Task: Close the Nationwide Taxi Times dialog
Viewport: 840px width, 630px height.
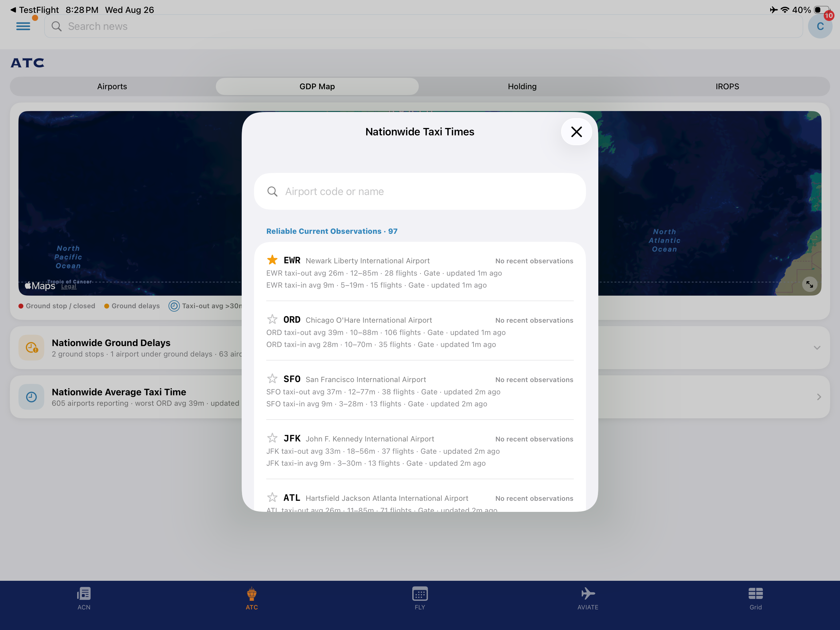Action: click(x=576, y=132)
